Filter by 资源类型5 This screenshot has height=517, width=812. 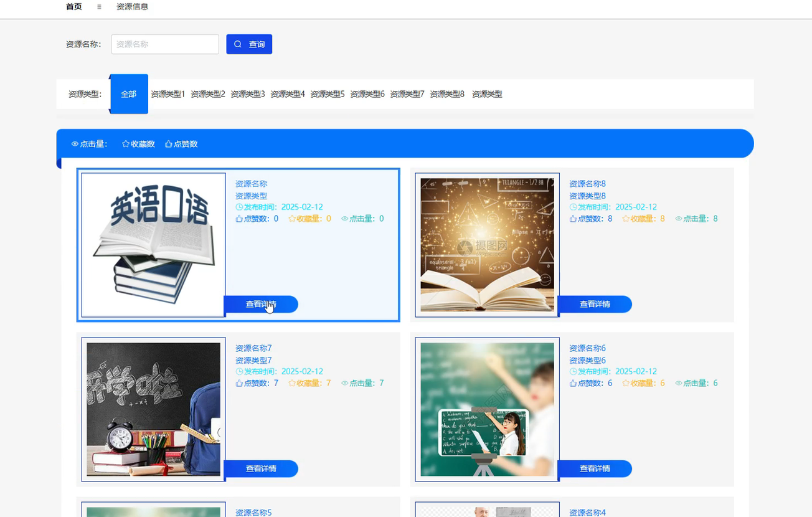click(x=328, y=94)
